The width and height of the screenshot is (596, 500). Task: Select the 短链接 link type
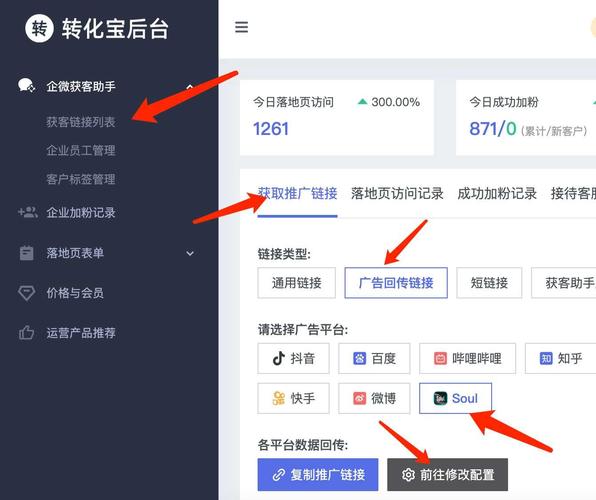pos(489,283)
